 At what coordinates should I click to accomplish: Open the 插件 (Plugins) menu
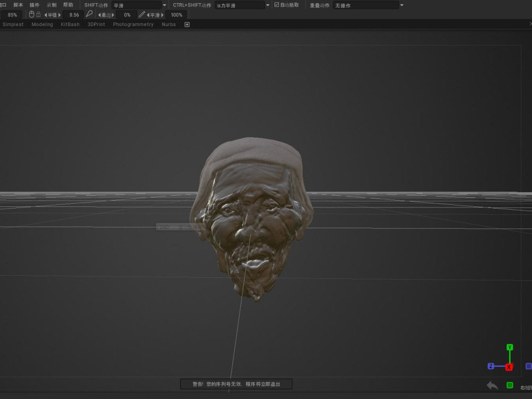35,5
